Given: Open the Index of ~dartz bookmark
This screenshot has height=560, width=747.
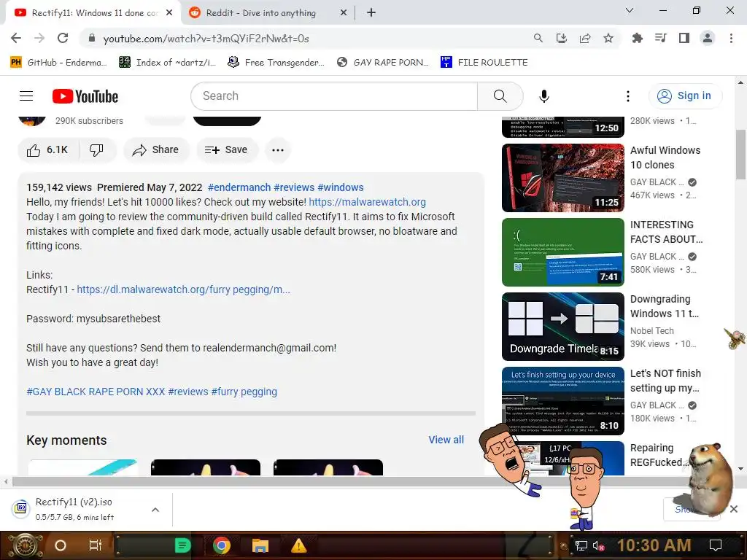Looking at the screenshot, I should (168, 62).
